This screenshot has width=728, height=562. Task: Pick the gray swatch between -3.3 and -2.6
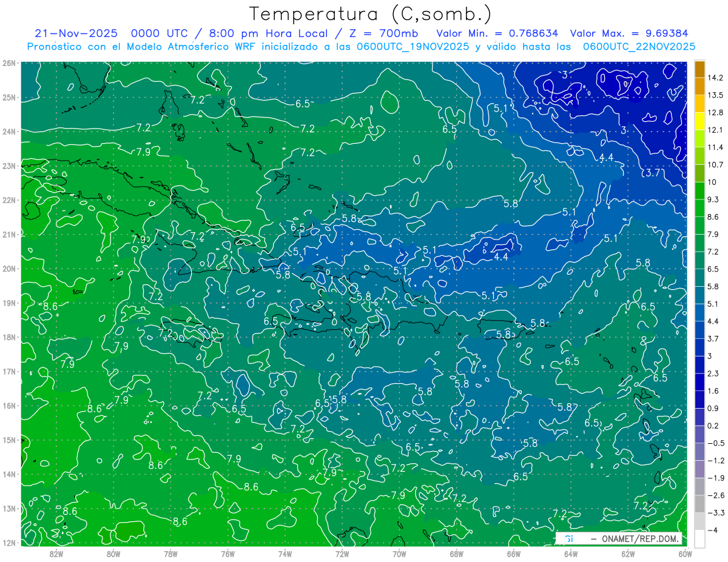pyautogui.click(x=699, y=504)
